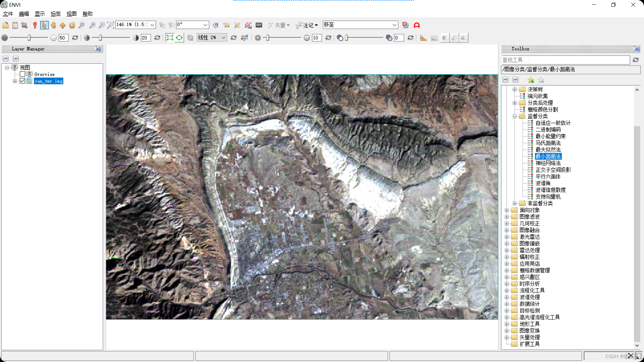The width and height of the screenshot is (644, 362).
Task: Expand the 非监督分类 folder
Action: point(515,203)
